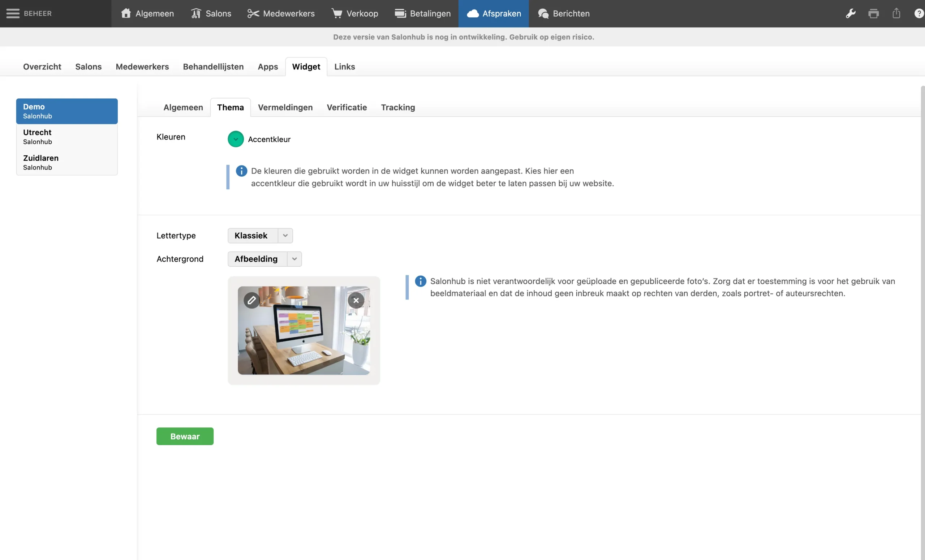Viewport: 925px width, 560px height.
Task: Click the wrench settings icon
Action: (x=850, y=13)
